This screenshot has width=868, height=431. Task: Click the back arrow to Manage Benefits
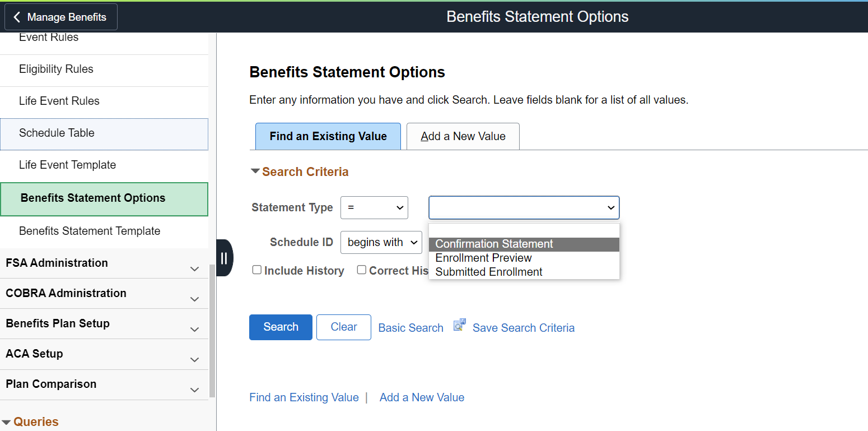17,17
